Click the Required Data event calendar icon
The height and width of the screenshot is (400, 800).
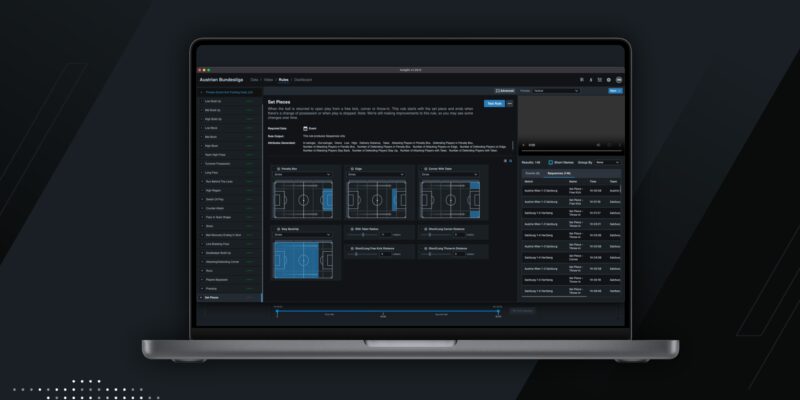coord(305,128)
